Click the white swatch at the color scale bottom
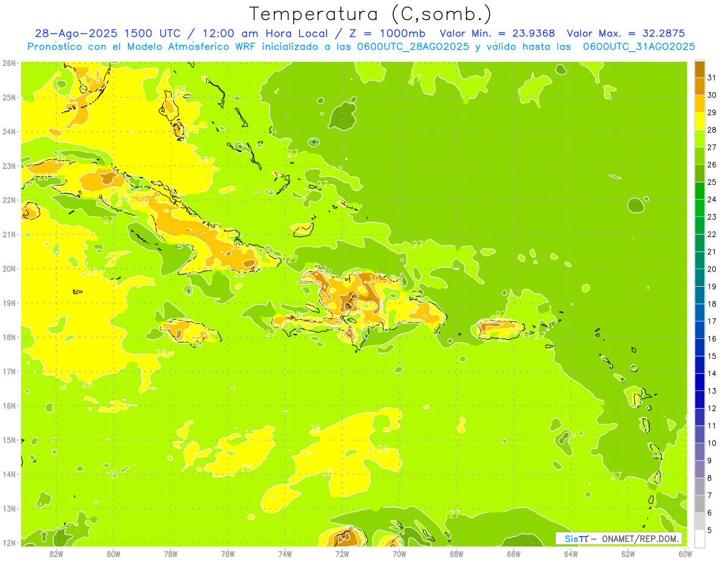 click(699, 538)
